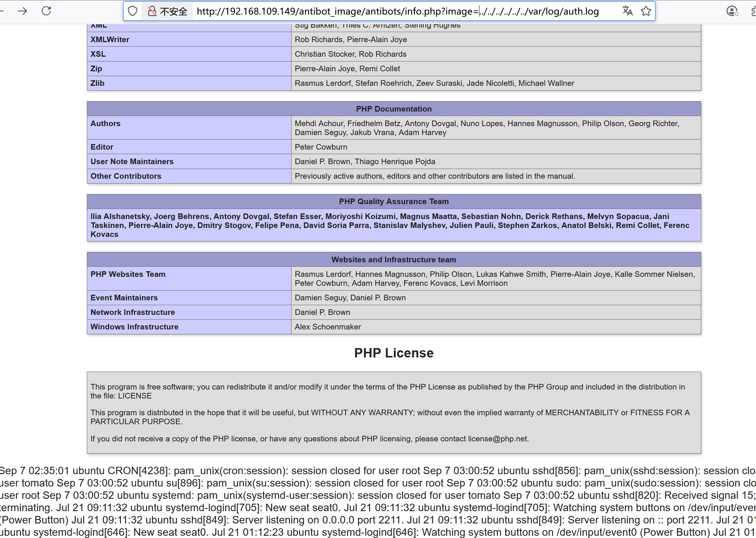The image size is (756, 538).
Task: Click the browser forward arrow
Action: click(22, 11)
